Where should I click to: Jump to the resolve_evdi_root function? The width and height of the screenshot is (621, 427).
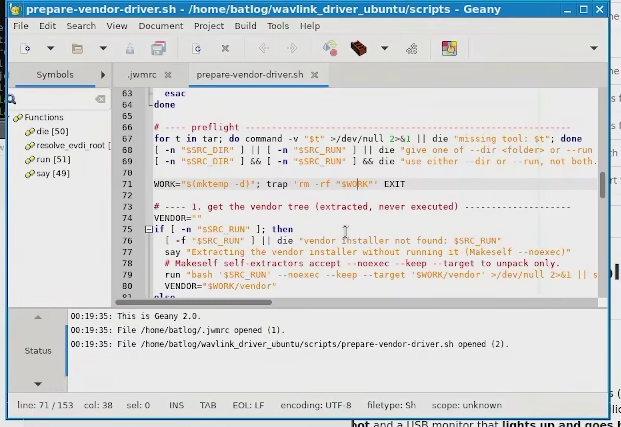point(70,145)
